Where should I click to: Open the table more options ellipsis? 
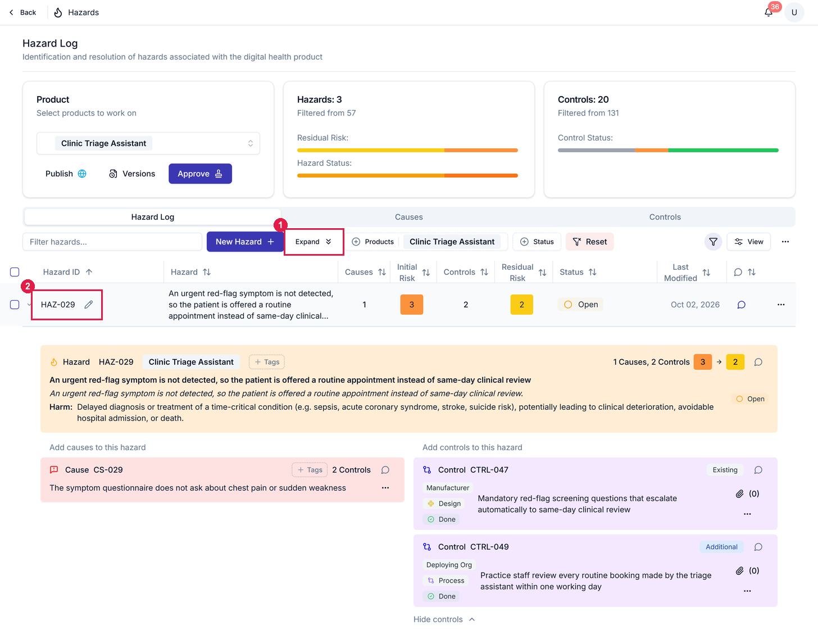tap(785, 242)
